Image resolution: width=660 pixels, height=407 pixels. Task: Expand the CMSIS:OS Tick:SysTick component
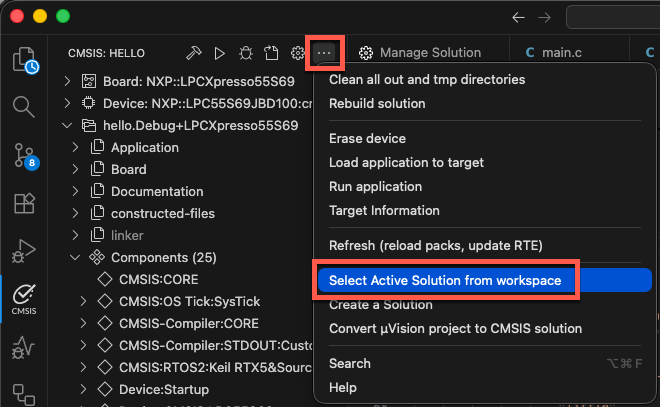pos(84,301)
